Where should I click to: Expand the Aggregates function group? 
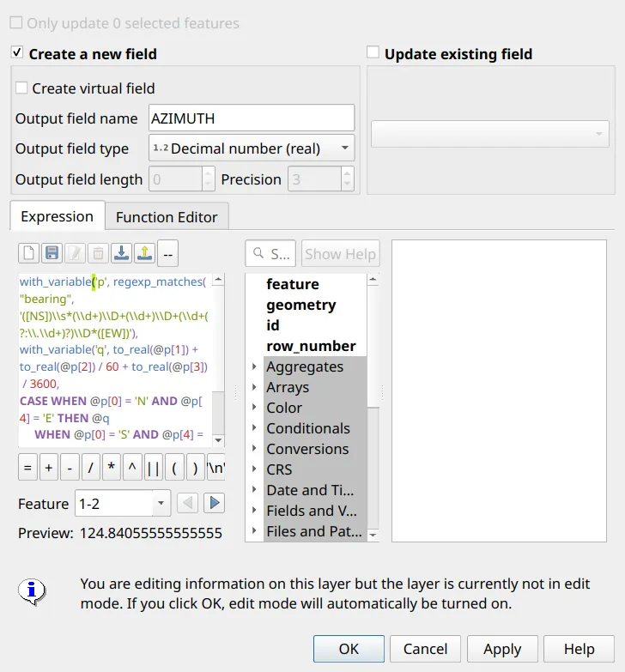tap(254, 366)
